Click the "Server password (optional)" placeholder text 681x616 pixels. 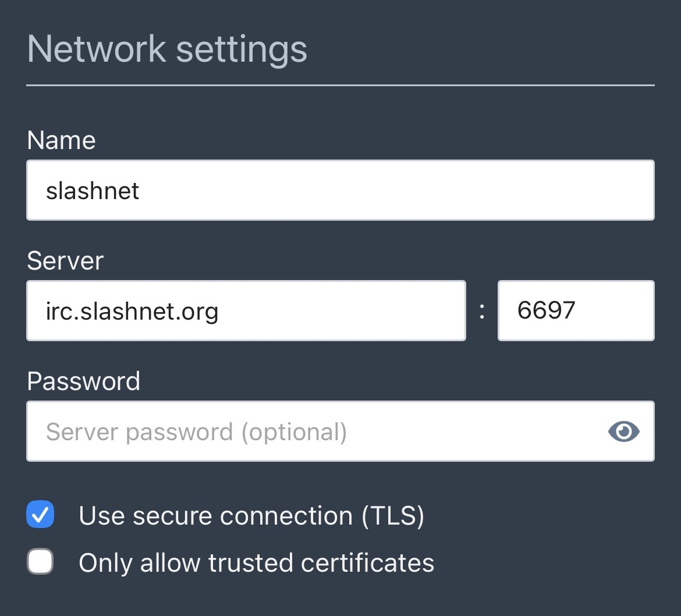coord(196,432)
